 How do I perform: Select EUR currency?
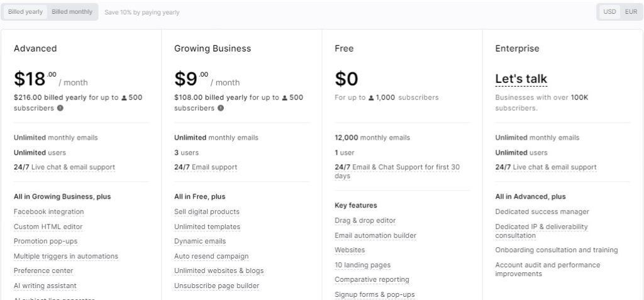coord(631,12)
